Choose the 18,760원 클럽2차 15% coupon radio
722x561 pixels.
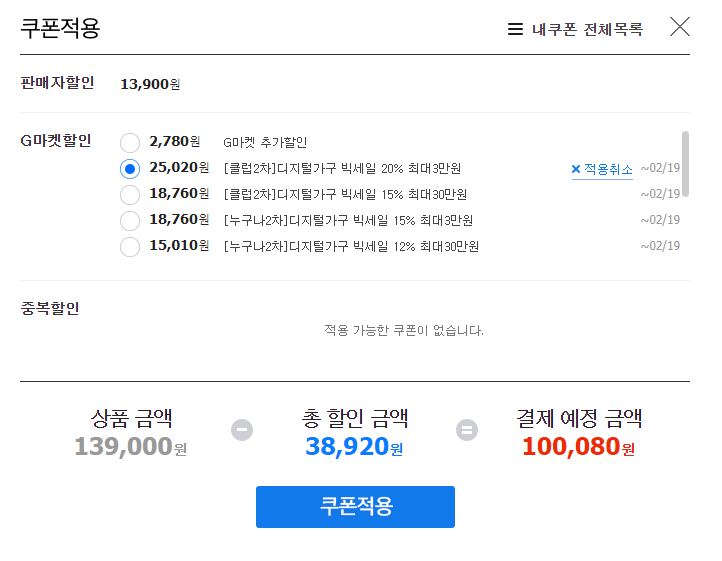point(130,195)
